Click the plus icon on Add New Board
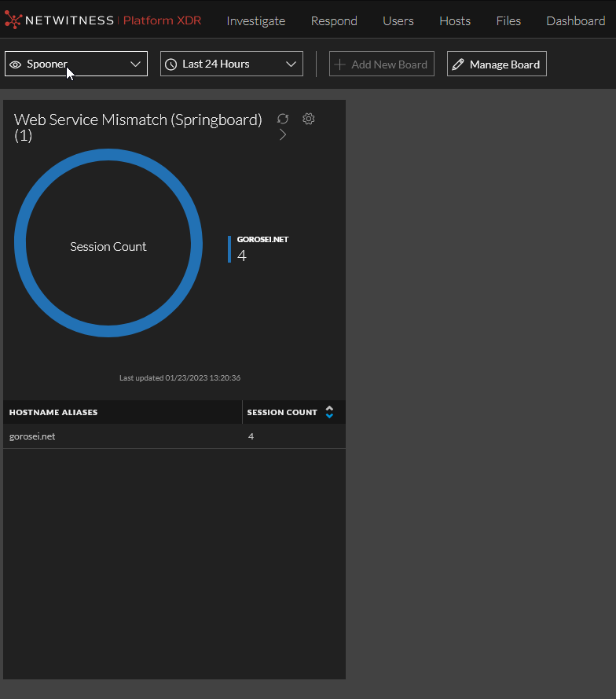This screenshot has width=616, height=699. [340, 64]
